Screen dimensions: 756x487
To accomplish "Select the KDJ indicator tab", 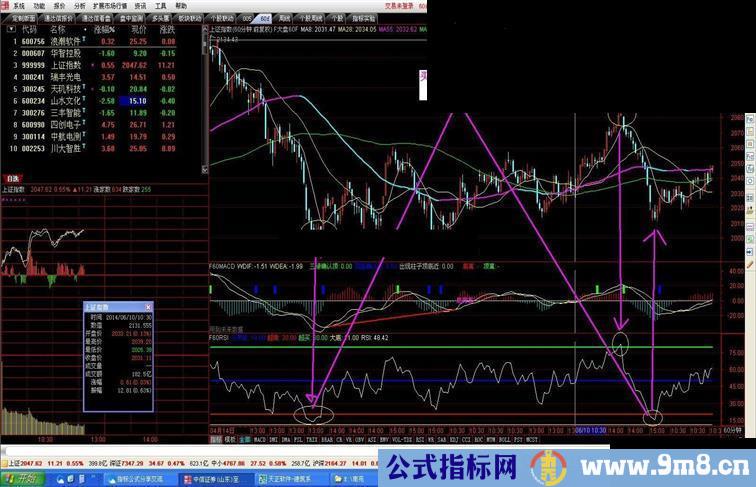I will pos(467,438).
